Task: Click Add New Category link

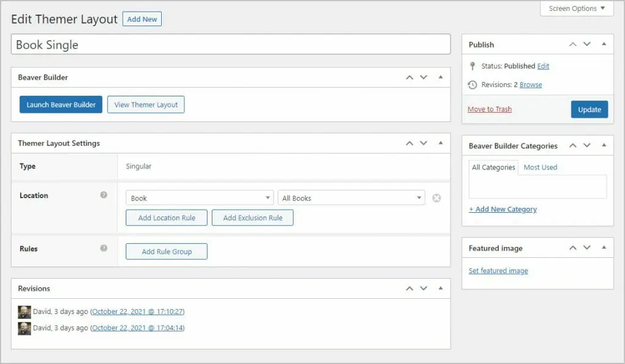Action: coord(503,209)
